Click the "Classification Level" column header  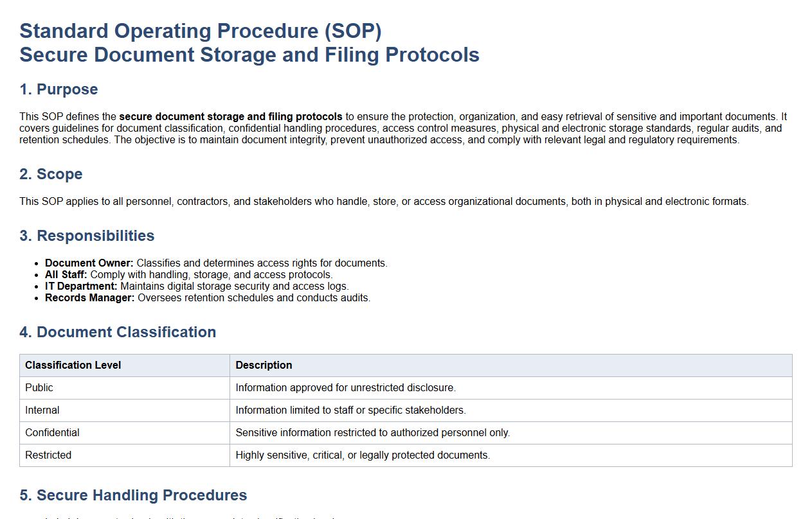73,365
